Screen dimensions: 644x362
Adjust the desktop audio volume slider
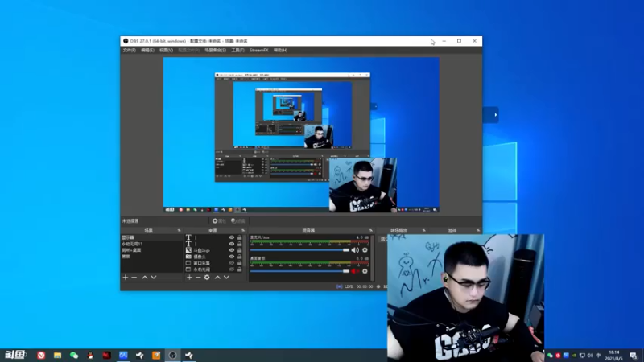(x=299, y=271)
